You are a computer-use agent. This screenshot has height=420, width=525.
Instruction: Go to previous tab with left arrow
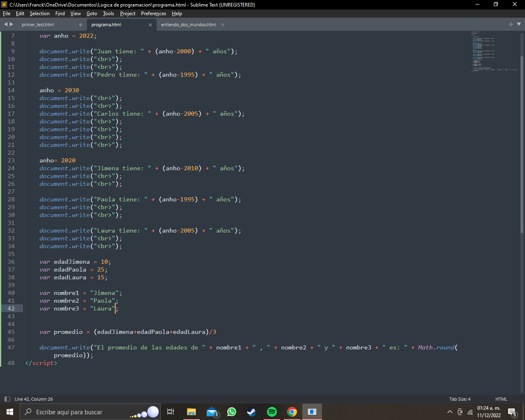coord(6,24)
